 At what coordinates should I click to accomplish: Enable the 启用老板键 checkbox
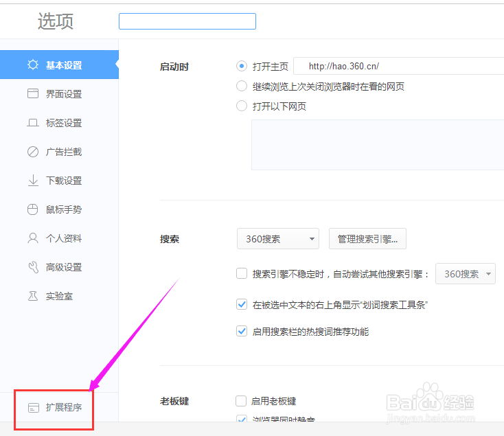coord(241,401)
